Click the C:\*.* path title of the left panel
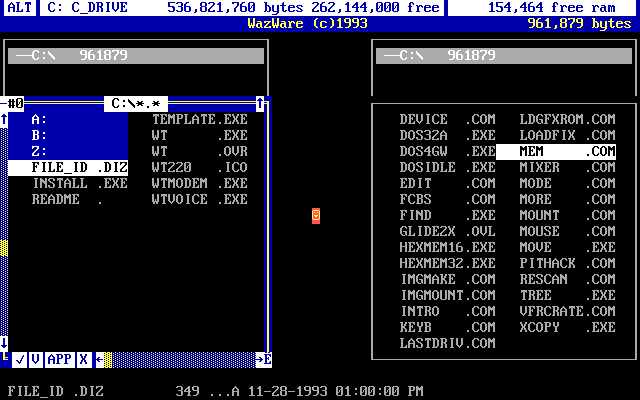The image size is (640, 400). point(136,103)
